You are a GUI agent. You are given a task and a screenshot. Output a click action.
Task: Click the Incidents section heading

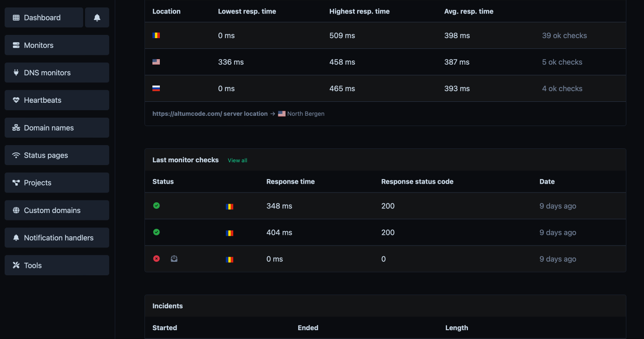pos(167,306)
